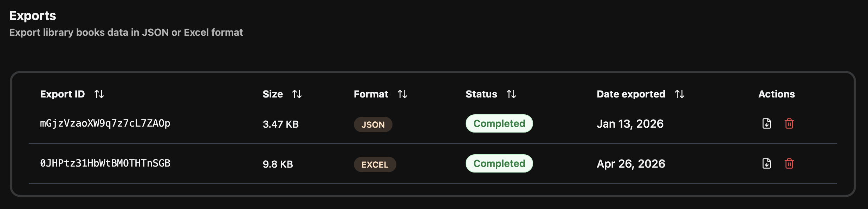Sort the table by Export ID
Screen dimensions: 868x209
coord(99,94)
